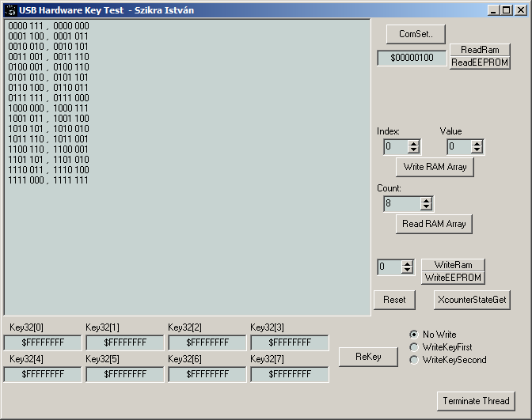Image resolution: width=532 pixels, height=420 pixels.
Task: Open the ComSet.. dialog
Action: point(416,34)
